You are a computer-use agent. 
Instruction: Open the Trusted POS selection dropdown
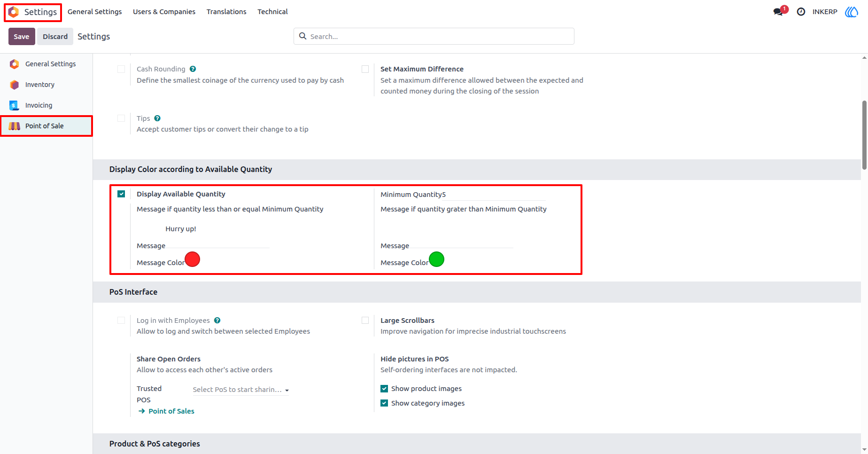tap(241, 390)
